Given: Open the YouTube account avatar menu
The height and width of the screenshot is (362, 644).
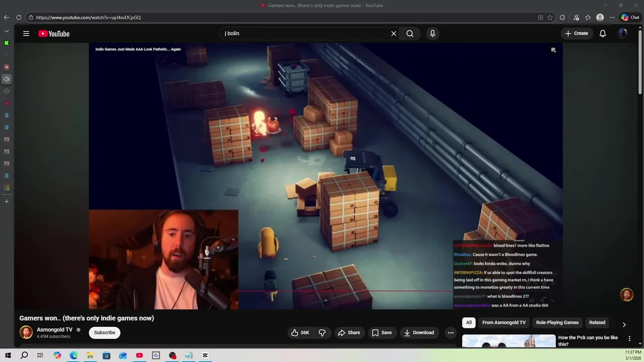Looking at the screenshot, I should click(623, 34).
